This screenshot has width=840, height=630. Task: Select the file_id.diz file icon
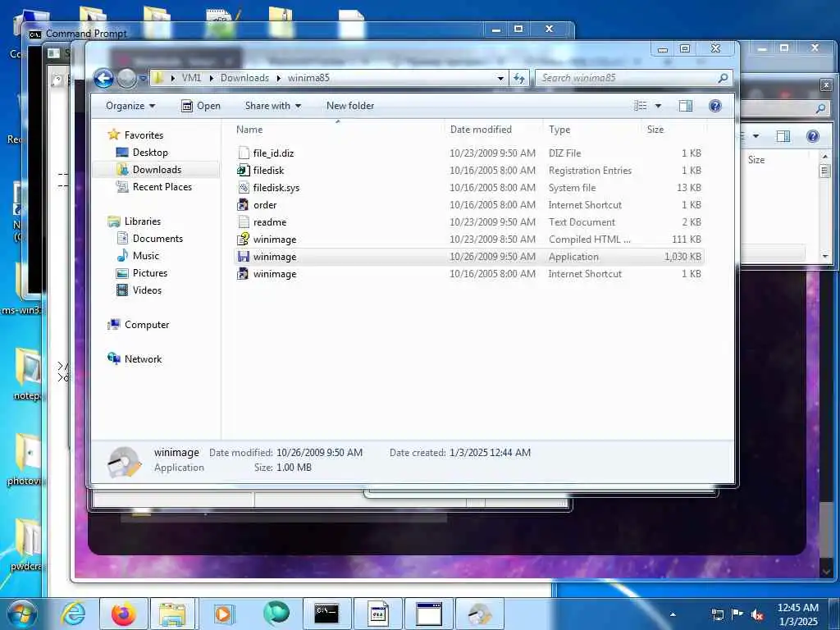pyautogui.click(x=243, y=153)
